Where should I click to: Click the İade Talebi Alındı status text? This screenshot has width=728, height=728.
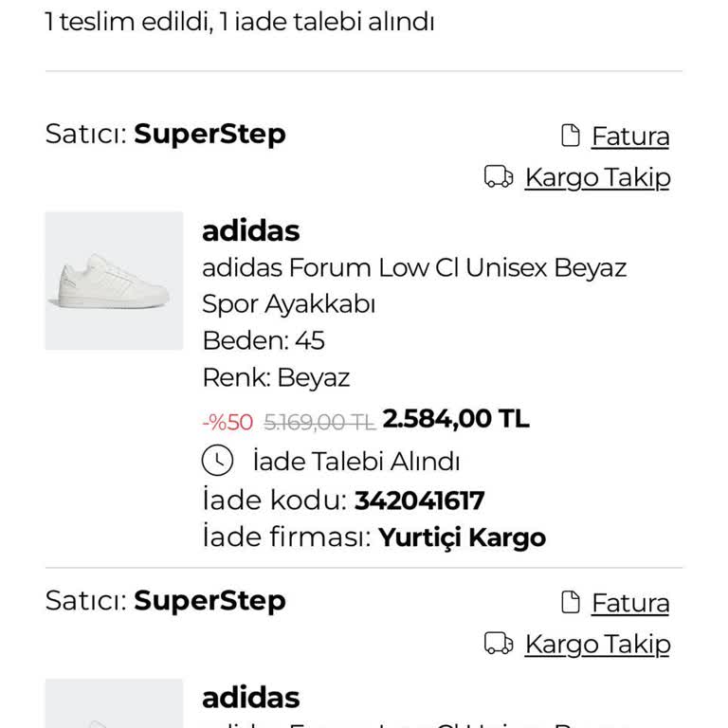coord(356,462)
